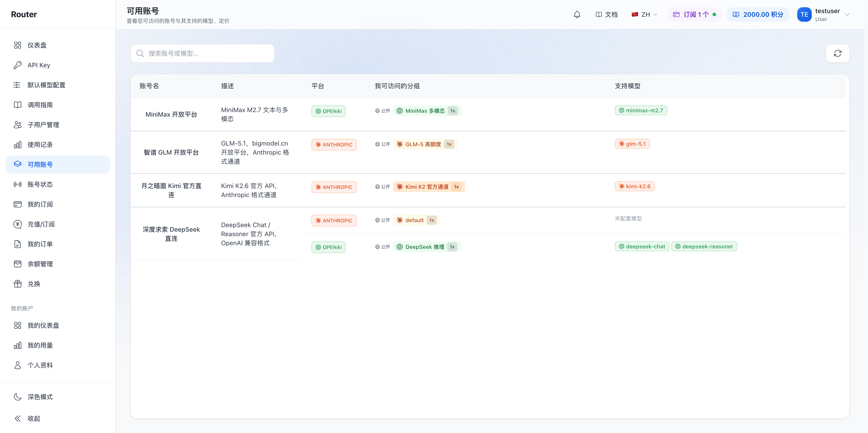Click the 兑换 gift icon
This screenshot has width=868, height=433.
(x=18, y=284)
